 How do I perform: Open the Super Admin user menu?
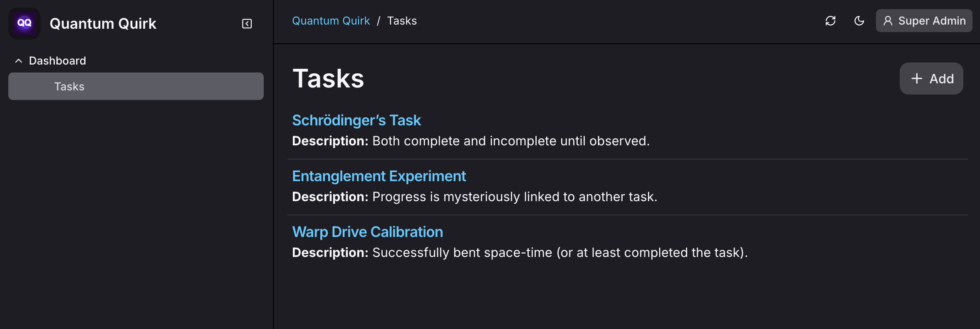point(924,21)
